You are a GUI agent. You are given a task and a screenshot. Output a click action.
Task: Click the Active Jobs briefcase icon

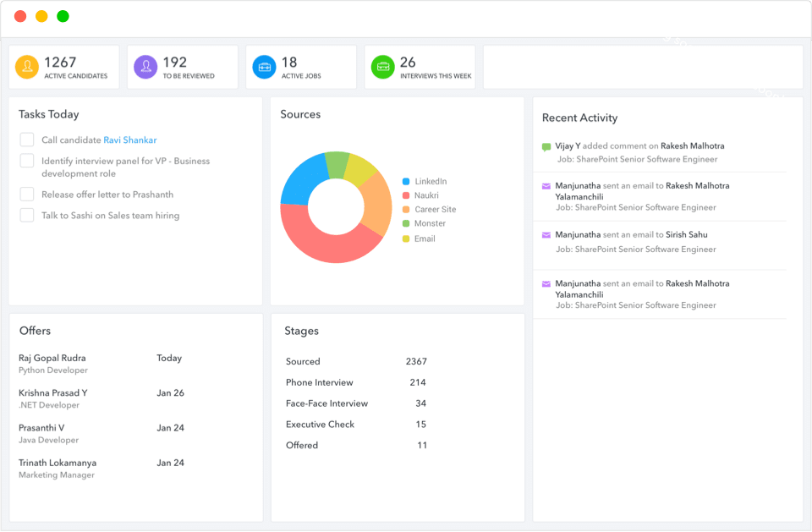[265, 67]
